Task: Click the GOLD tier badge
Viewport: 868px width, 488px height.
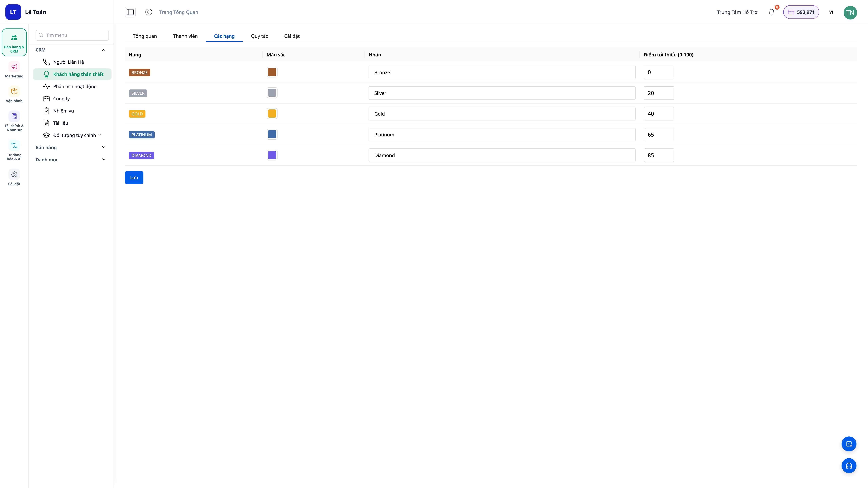Action: (137, 114)
